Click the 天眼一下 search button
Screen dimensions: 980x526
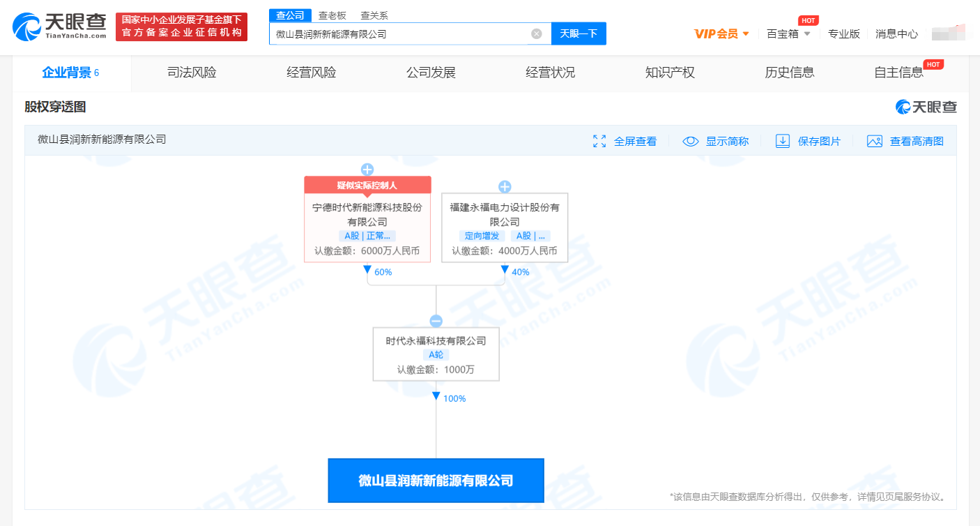[x=579, y=33]
